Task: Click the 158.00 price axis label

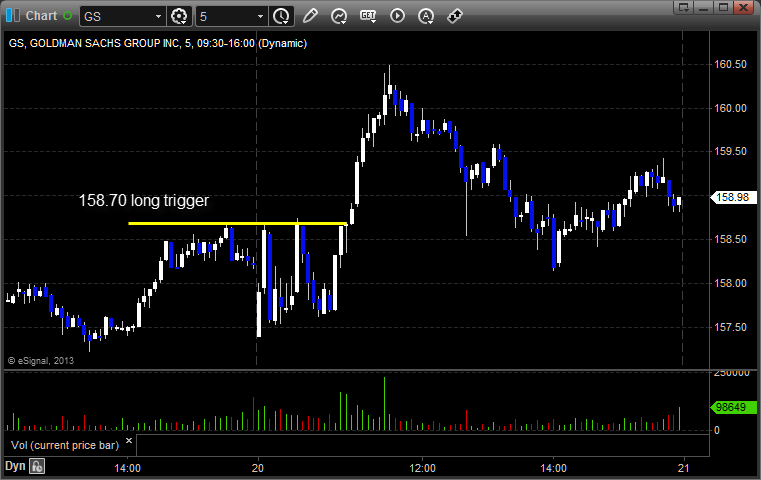Action: pos(730,283)
